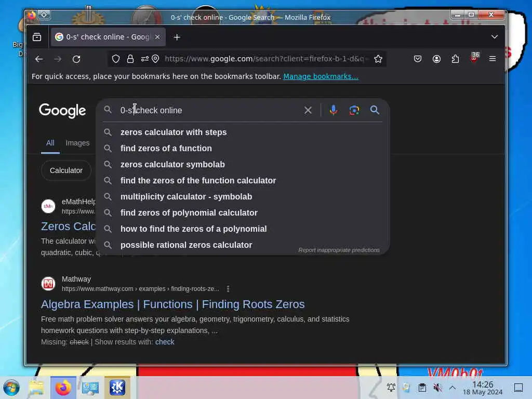Search by image with Google Lens
Viewport: 532px width, 399px height.
pos(354,110)
